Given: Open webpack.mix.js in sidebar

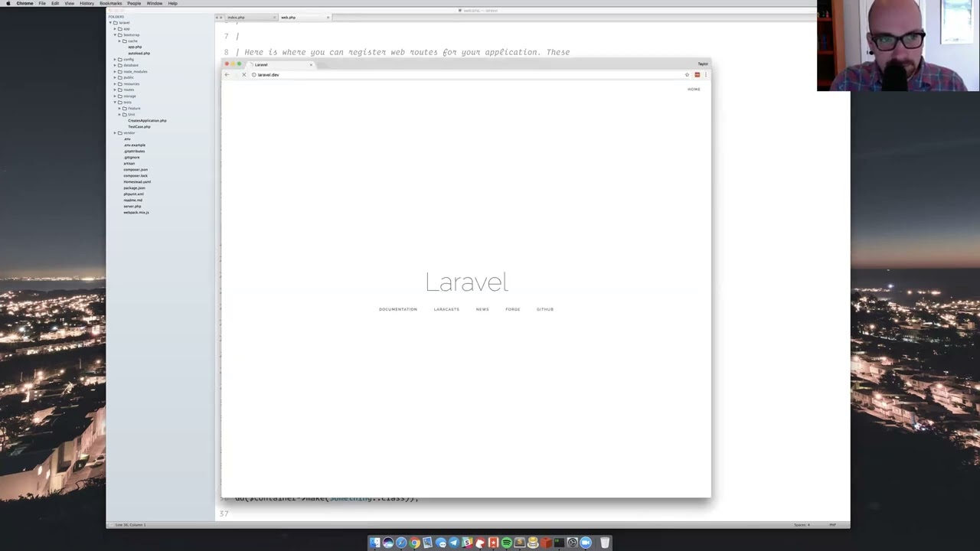Looking at the screenshot, I should (x=136, y=213).
